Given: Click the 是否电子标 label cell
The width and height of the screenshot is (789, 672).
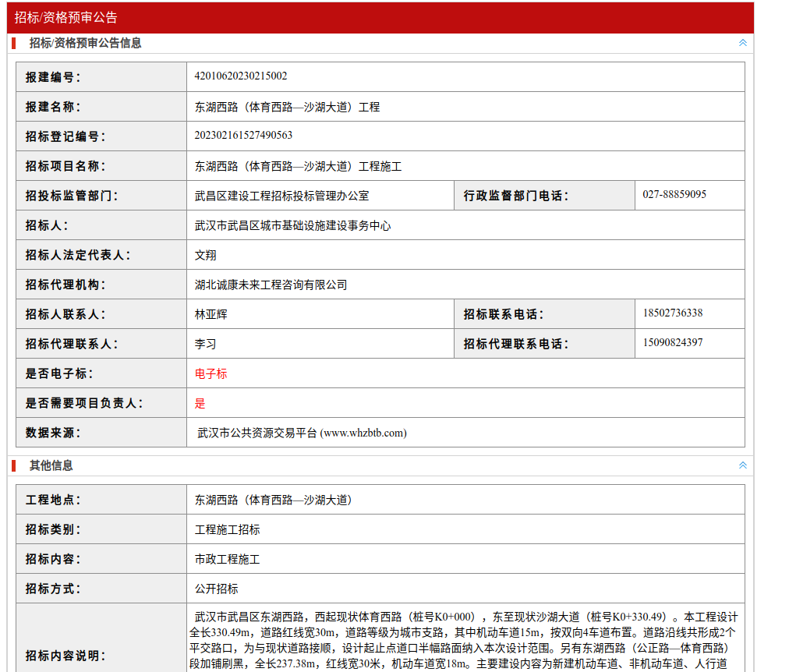Looking at the screenshot, I should [x=101, y=373].
